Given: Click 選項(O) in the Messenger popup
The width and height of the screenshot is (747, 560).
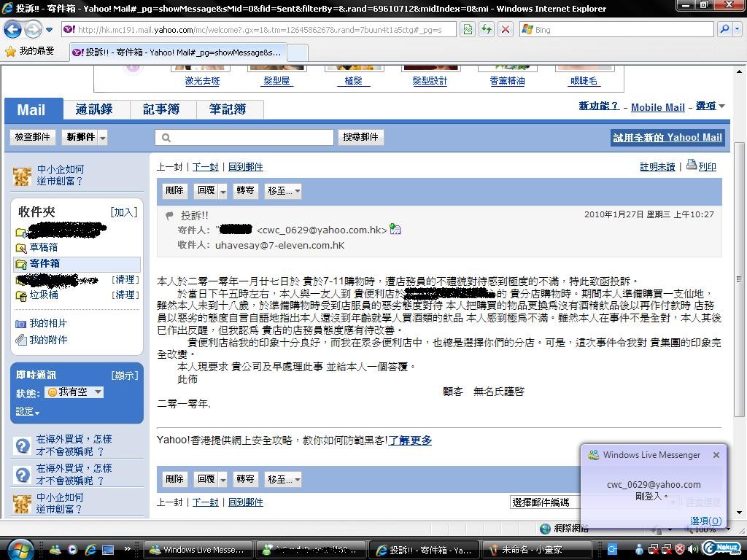Looking at the screenshot, I should (x=705, y=521).
